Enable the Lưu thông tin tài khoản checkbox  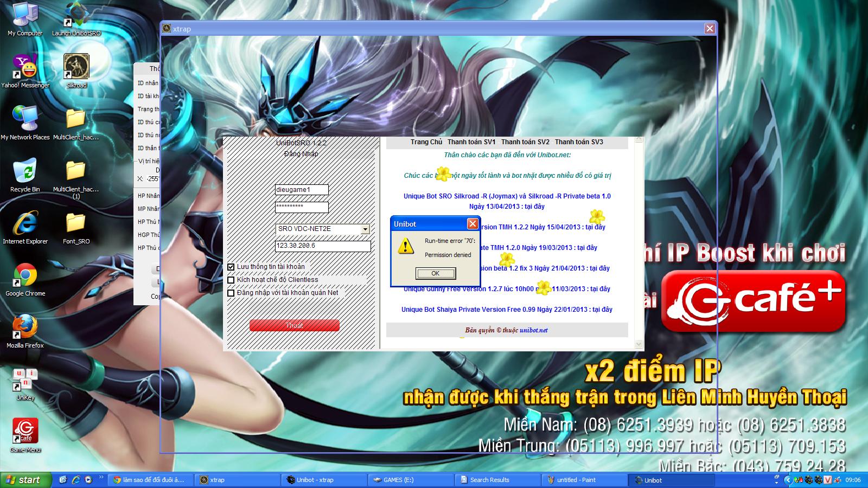pos(231,267)
